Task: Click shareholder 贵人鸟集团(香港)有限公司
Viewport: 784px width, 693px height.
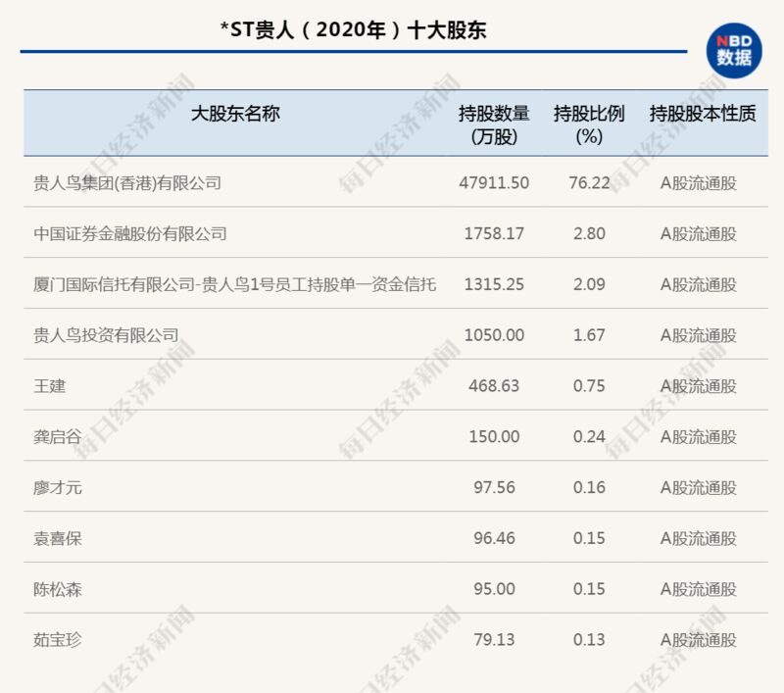Action: (127, 183)
